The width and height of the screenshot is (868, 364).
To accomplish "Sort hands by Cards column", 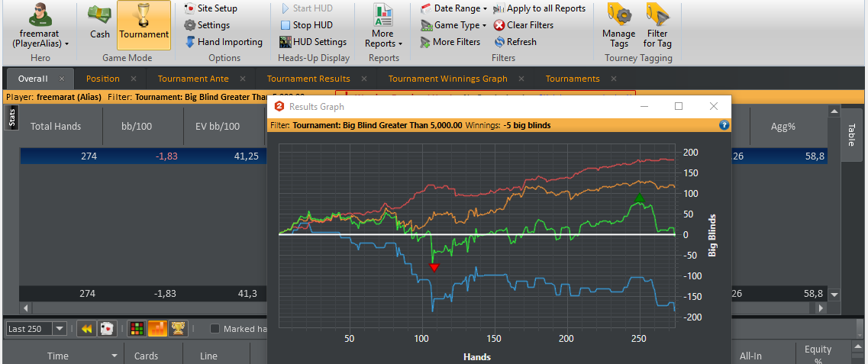I will (x=146, y=356).
